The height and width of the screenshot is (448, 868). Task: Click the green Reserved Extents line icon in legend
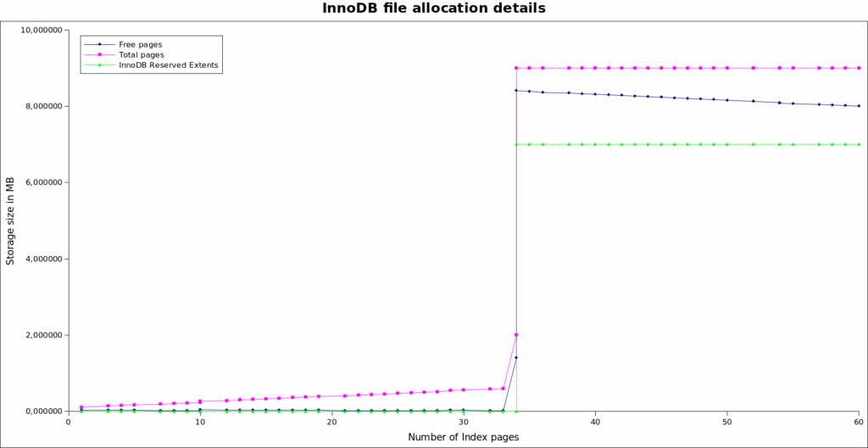[x=100, y=64]
